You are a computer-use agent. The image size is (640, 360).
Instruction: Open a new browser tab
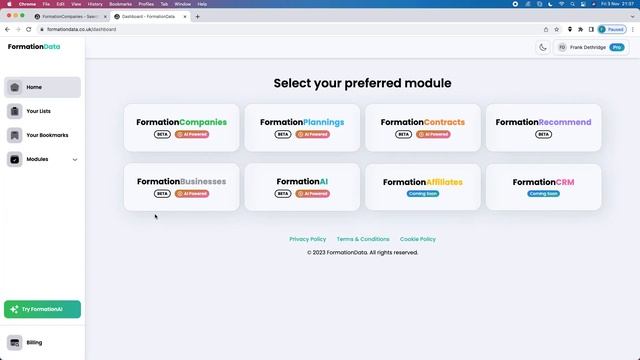click(198, 17)
